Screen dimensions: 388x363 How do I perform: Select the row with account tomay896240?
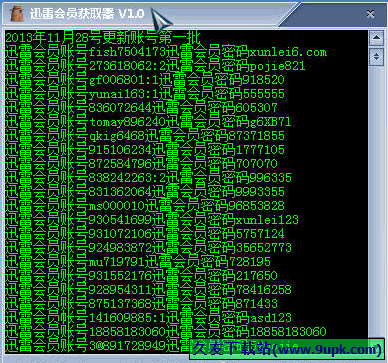[x=148, y=122]
